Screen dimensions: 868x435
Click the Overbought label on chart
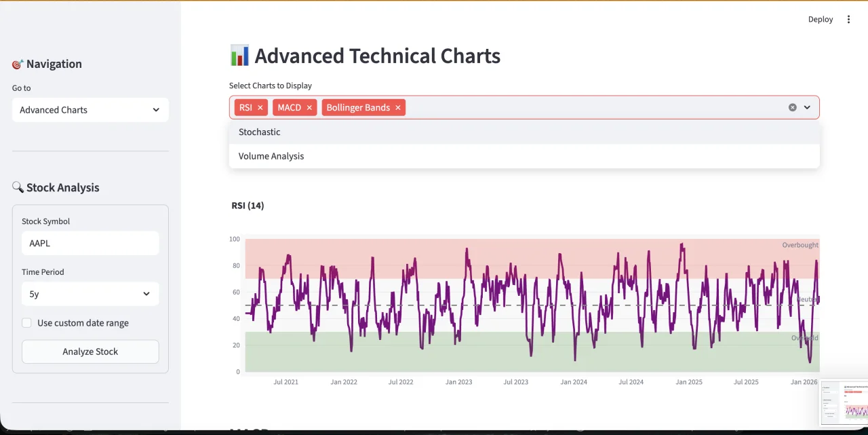pyautogui.click(x=800, y=245)
